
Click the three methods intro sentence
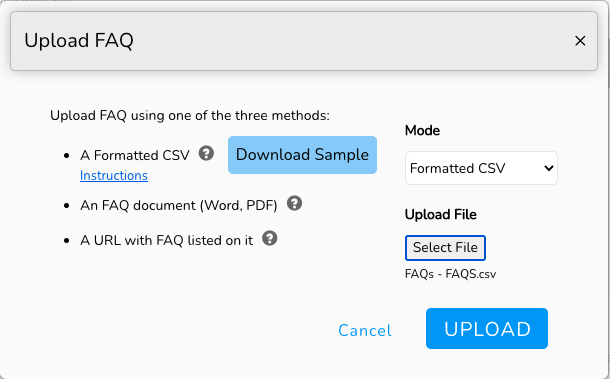(190, 116)
